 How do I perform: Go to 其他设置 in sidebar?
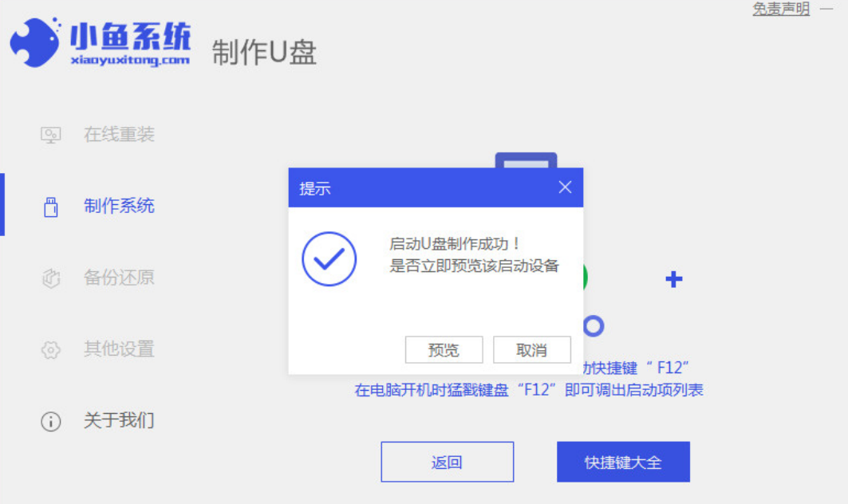coord(119,348)
